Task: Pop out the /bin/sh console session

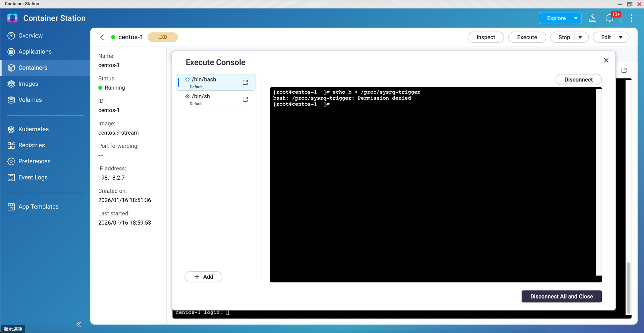Action: pyautogui.click(x=245, y=99)
